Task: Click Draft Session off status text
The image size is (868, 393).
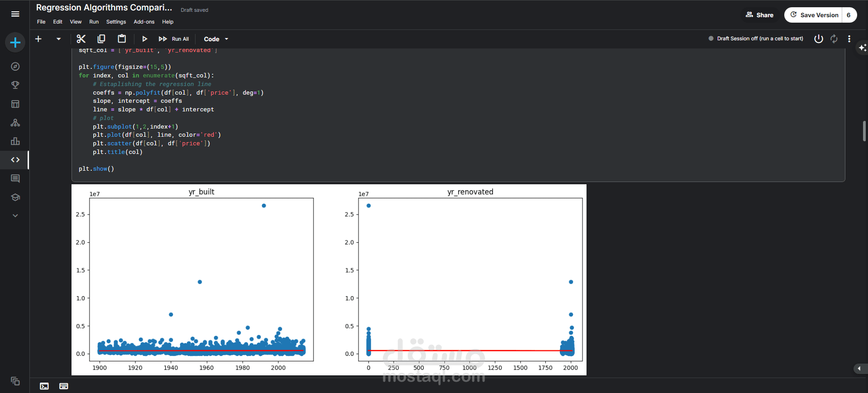Action: 760,38
